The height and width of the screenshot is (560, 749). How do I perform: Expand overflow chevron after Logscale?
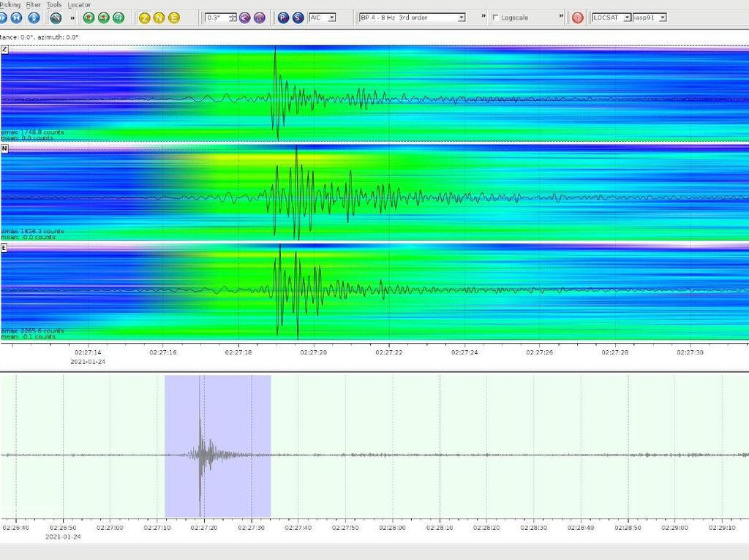coord(561,16)
